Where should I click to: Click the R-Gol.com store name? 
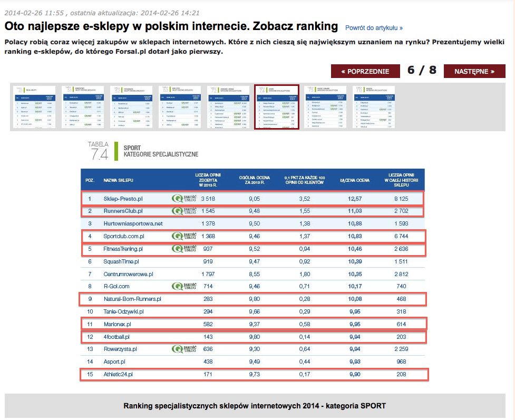pos(116,286)
